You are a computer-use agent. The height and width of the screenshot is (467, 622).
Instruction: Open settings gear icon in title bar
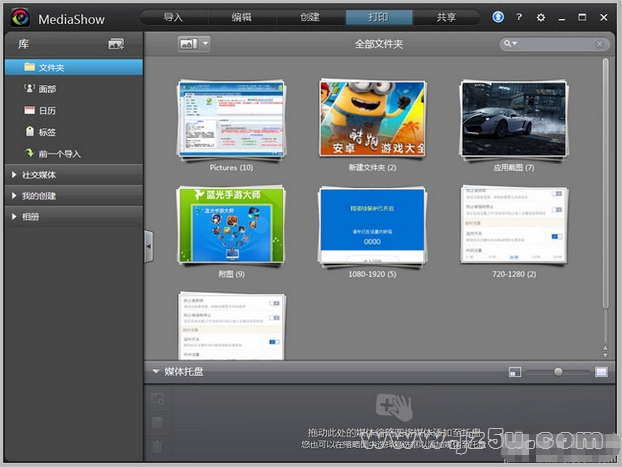540,17
